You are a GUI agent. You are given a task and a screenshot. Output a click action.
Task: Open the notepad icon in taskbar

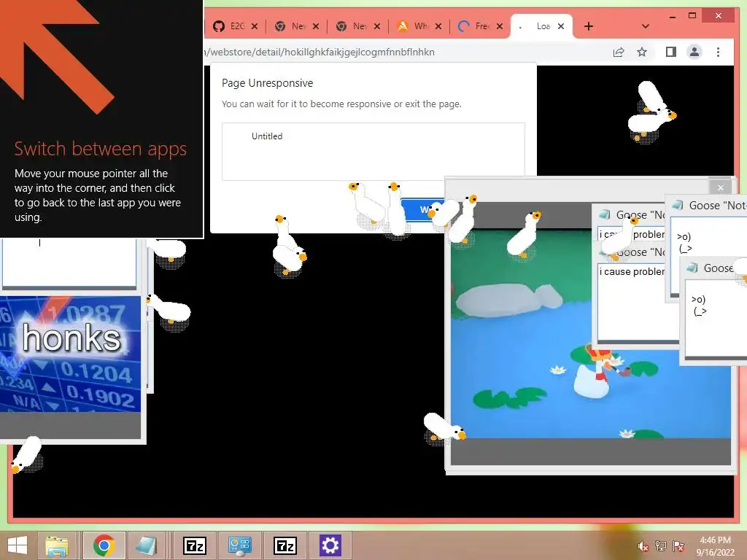147,545
